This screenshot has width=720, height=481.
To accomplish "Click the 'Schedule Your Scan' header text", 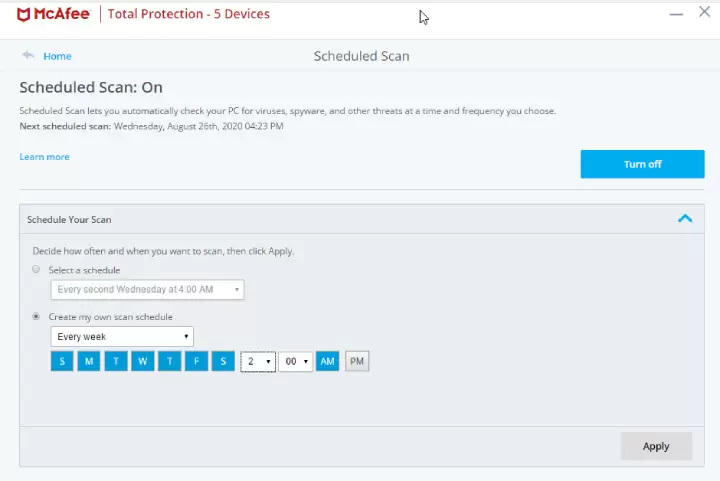I will tap(69, 219).
